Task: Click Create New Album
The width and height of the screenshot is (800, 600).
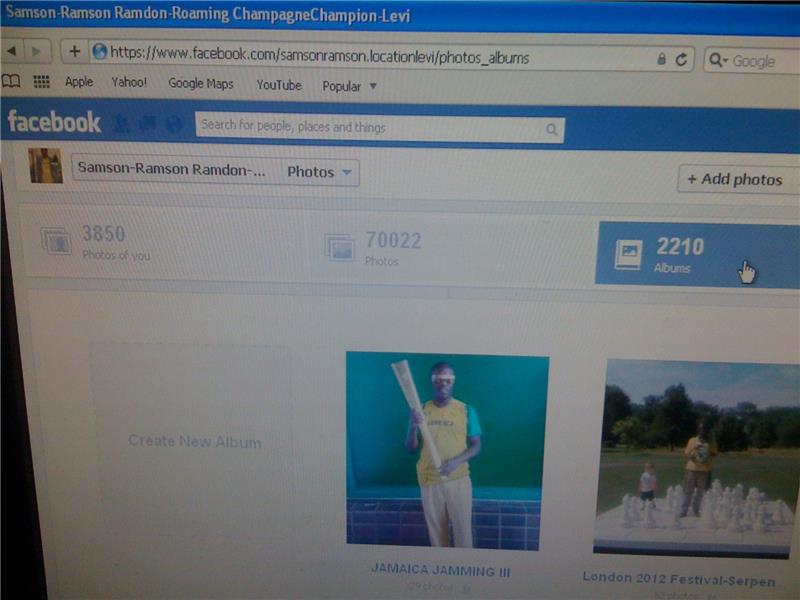Action: pyautogui.click(x=194, y=441)
